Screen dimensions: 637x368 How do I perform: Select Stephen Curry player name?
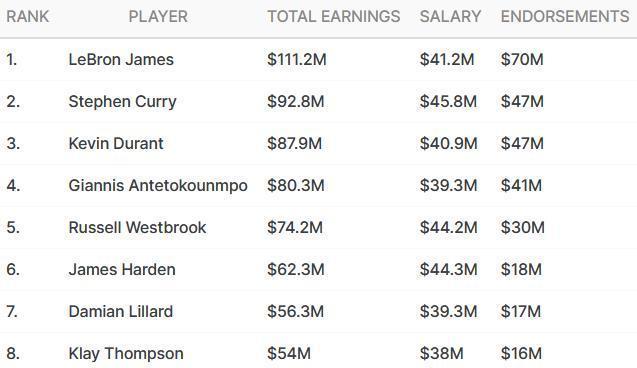[122, 102]
